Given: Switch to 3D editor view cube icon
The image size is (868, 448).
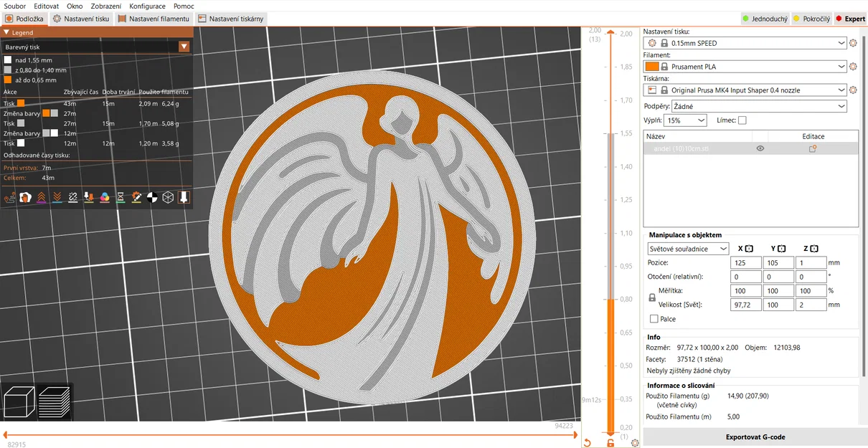Looking at the screenshot, I should (19, 402).
